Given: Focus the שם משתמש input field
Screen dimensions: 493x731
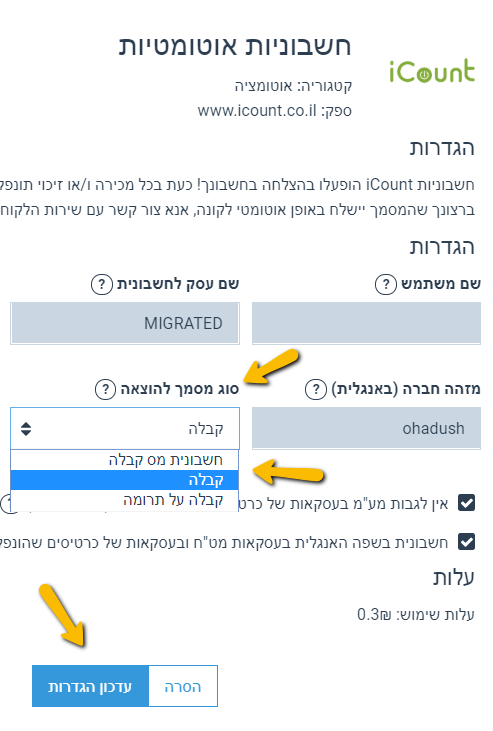Looking at the screenshot, I should (x=366, y=323).
